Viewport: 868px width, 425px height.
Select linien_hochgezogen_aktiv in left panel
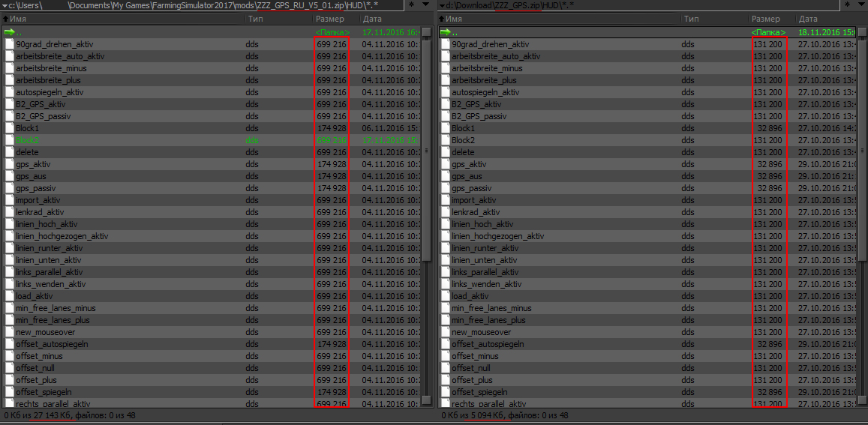[x=62, y=236]
